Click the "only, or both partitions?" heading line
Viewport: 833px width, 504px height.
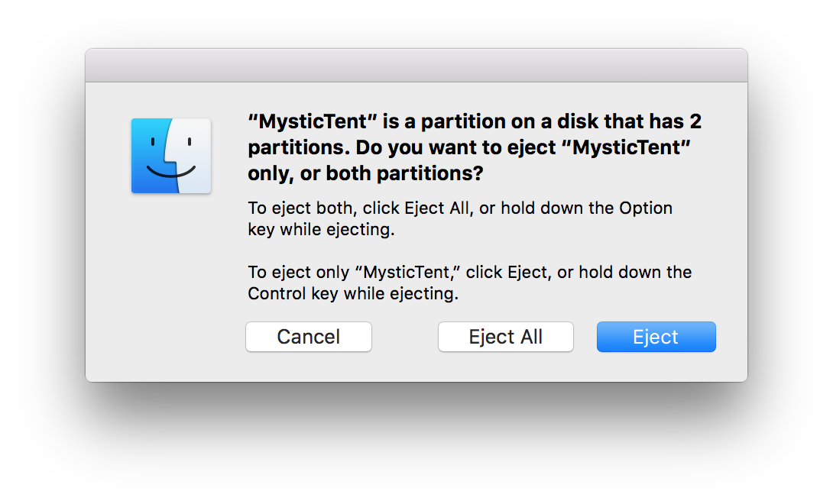coord(365,173)
